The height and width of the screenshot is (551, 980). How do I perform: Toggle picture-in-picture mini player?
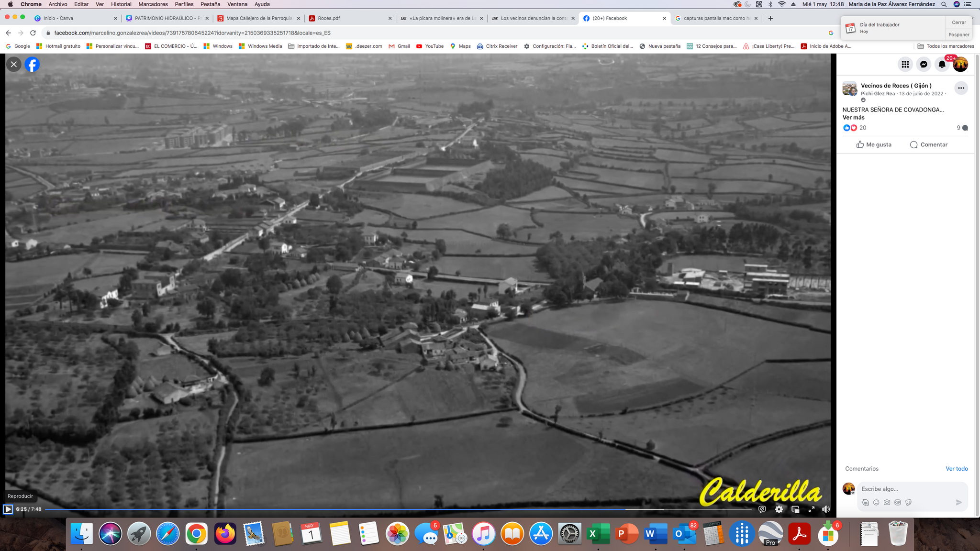[x=795, y=509]
